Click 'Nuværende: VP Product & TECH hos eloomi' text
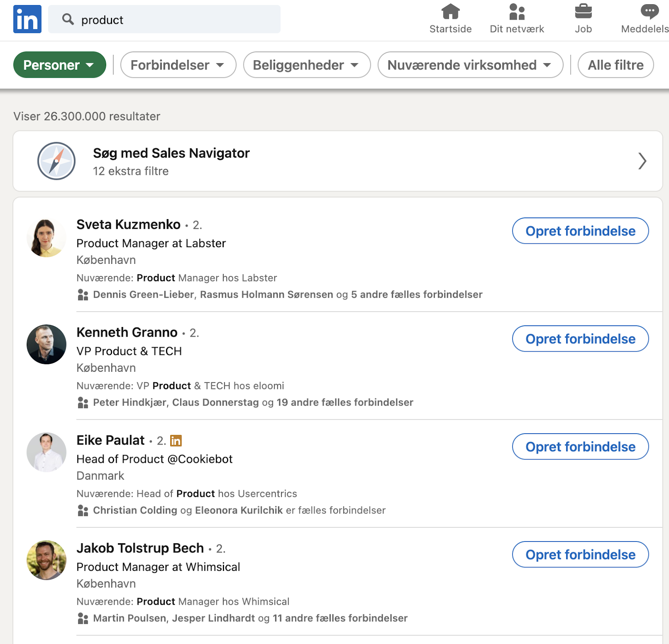This screenshot has height=644, width=669. 180,386
